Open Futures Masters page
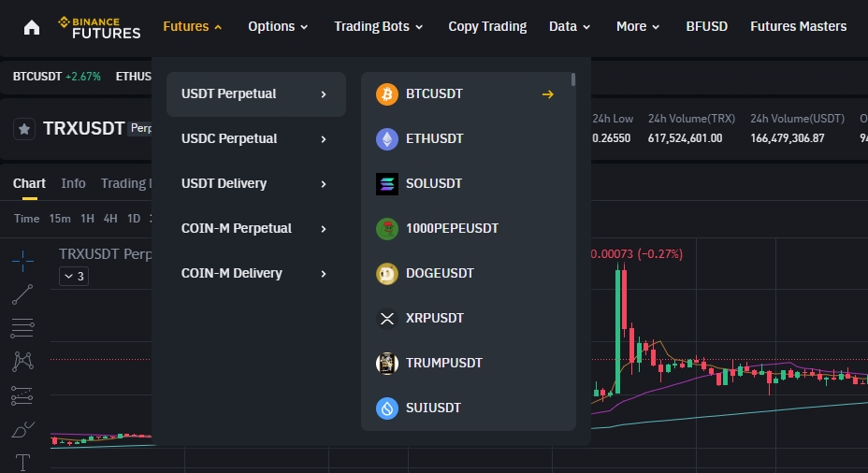Image resolution: width=868 pixels, height=473 pixels. [798, 26]
